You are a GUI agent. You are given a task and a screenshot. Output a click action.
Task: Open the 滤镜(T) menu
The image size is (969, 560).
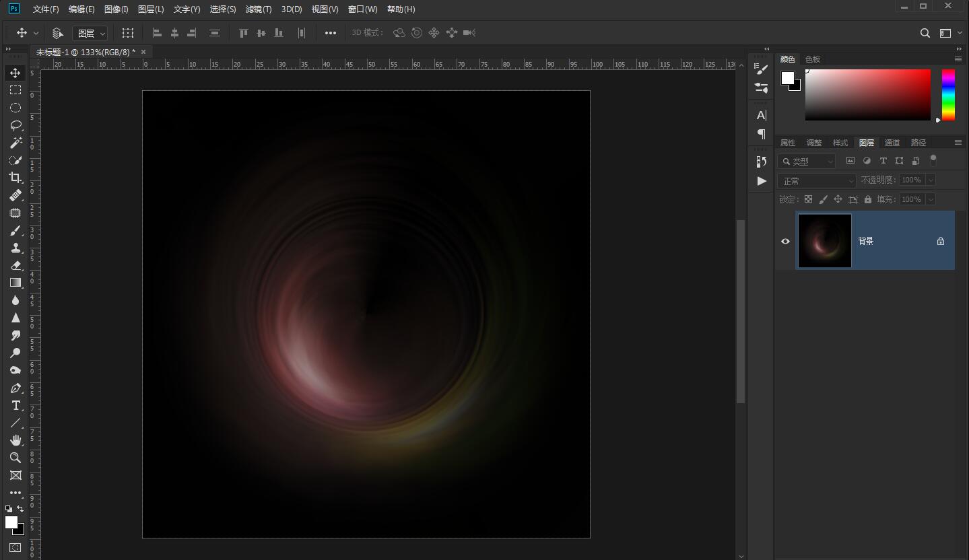tap(259, 9)
